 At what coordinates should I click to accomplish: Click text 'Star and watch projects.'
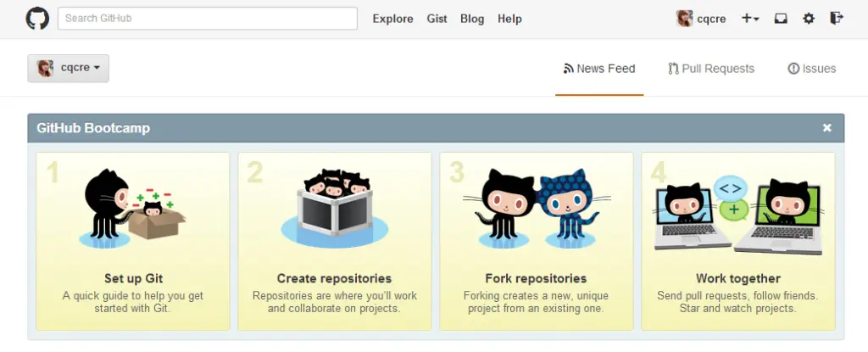tap(738, 308)
